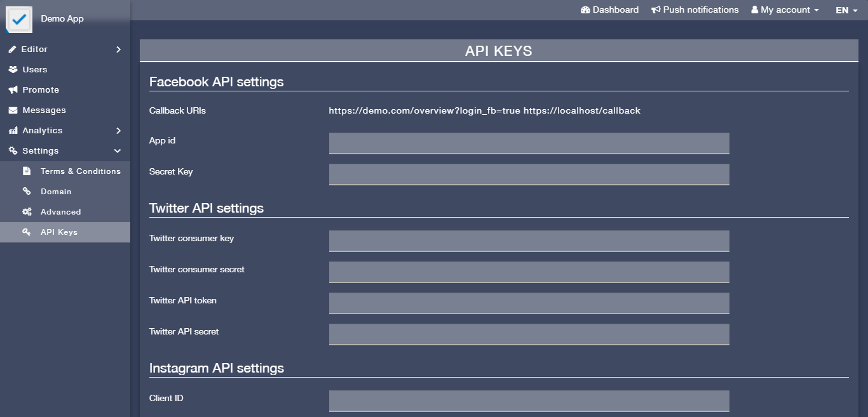Viewport: 868px width, 417px height.
Task: Click the Instagram API settings heading
Action: [217, 368]
